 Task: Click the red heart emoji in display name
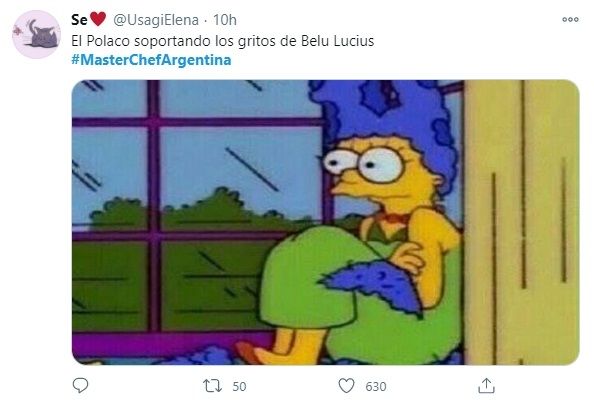[x=98, y=19]
